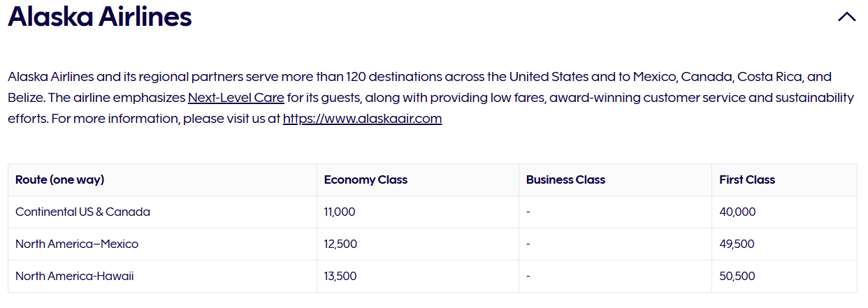This screenshot has height=308, width=868.
Task: Select the First Class column header
Action: [x=784, y=179]
